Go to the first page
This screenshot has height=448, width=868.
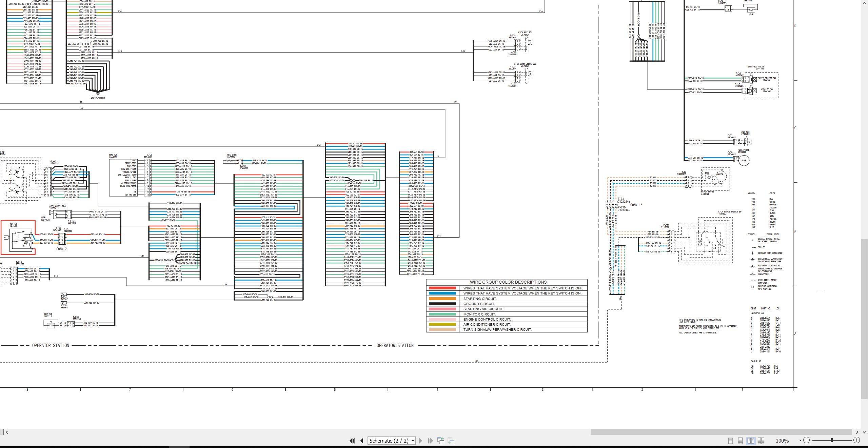352,441
